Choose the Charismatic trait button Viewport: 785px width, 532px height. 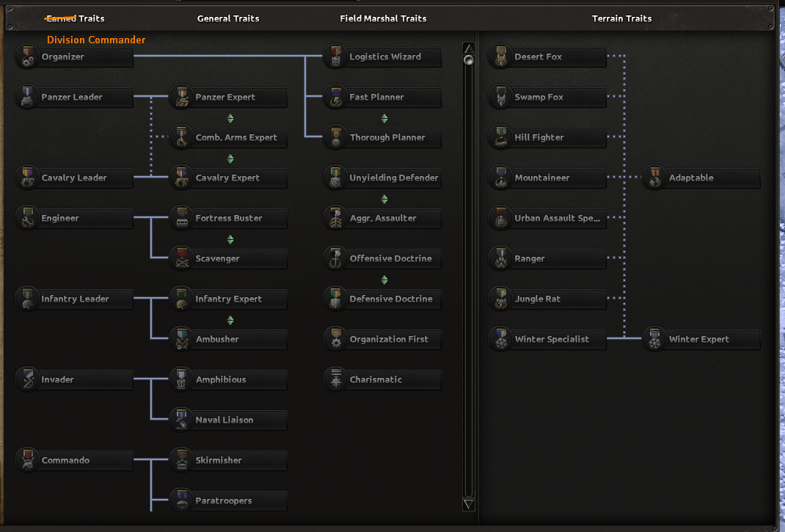tap(382, 379)
